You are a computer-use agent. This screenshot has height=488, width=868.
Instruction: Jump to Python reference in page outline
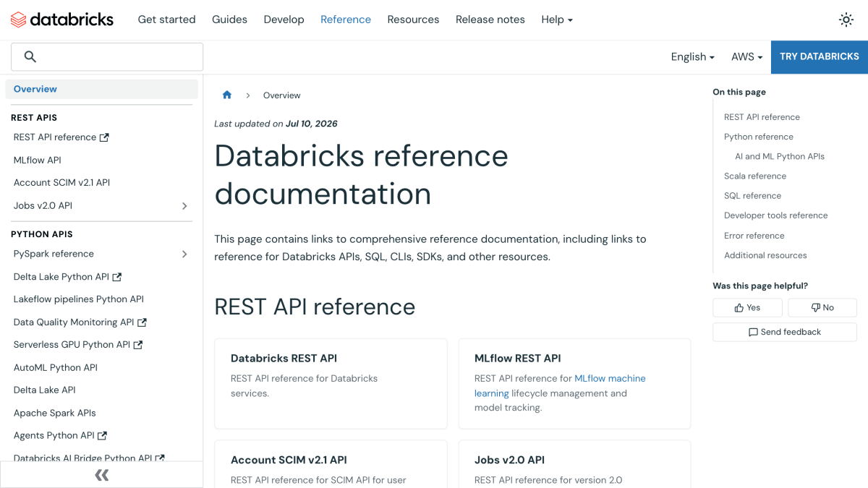point(759,137)
